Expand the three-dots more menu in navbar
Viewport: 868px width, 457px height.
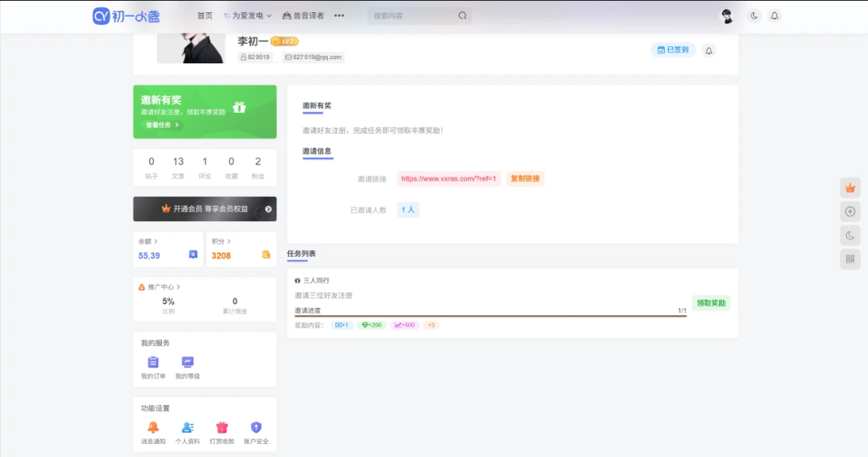pyautogui.click(x=338, y=15)
